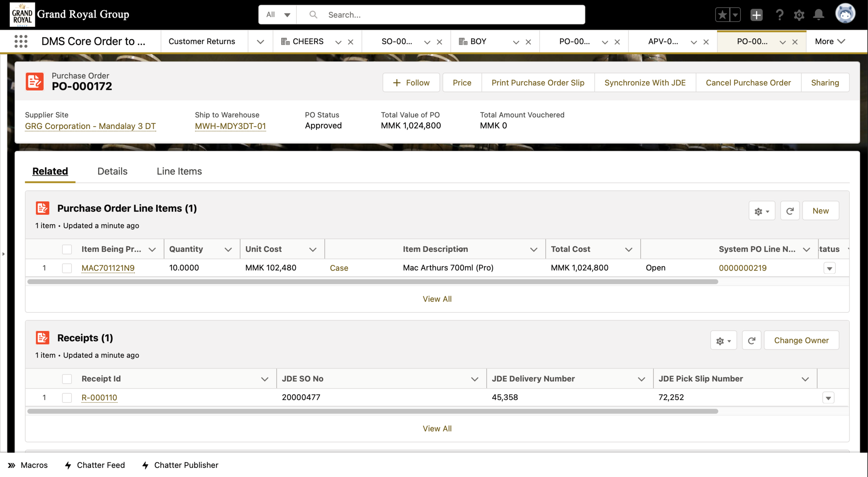Open the App Launcher grid icon
868x477 pixels.
(21, 41)
